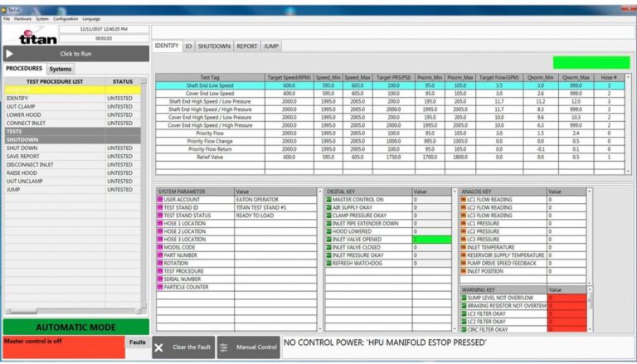Click the INLET VALVE OPENED green value cell
Viewport: 637px width, 364px height.
pos(431,240)
